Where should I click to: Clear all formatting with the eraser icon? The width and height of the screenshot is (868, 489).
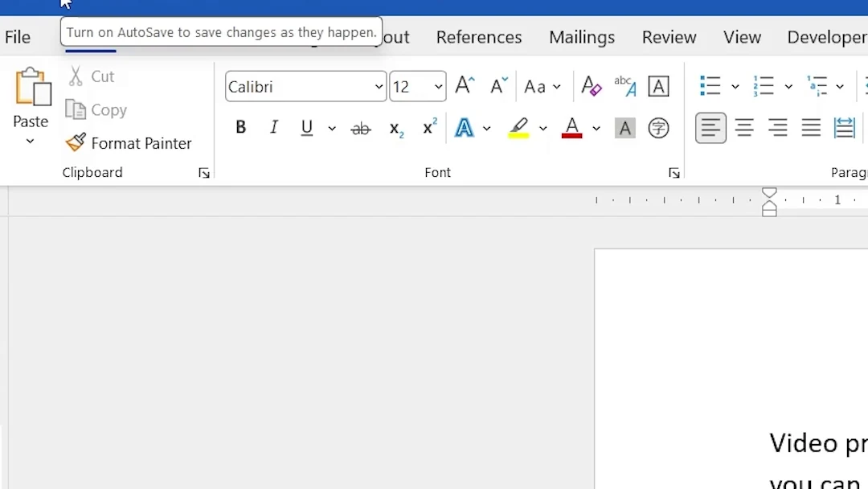pos(592,86)
